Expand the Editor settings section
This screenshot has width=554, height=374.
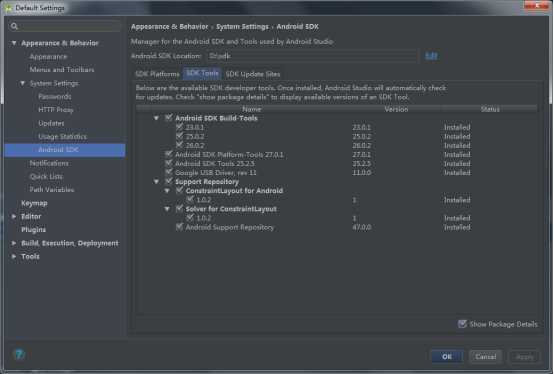pyautogui.click(x=14, y=216)
